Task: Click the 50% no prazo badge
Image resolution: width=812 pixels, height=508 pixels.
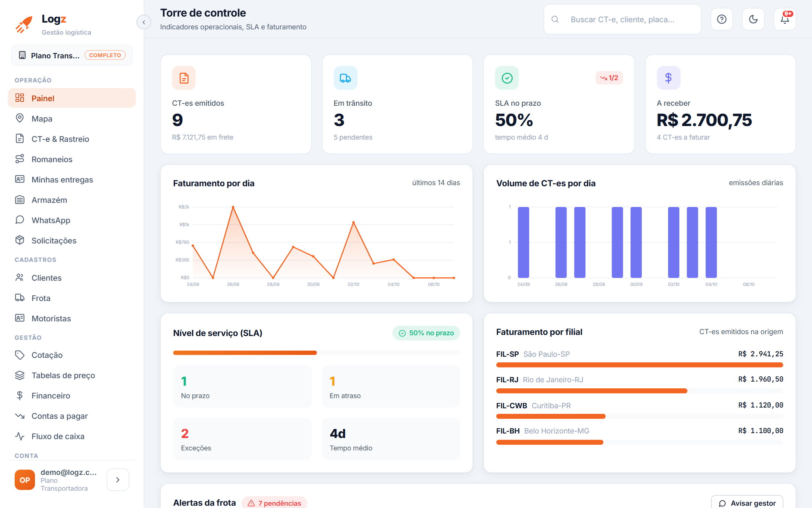Action: point(426,333)
